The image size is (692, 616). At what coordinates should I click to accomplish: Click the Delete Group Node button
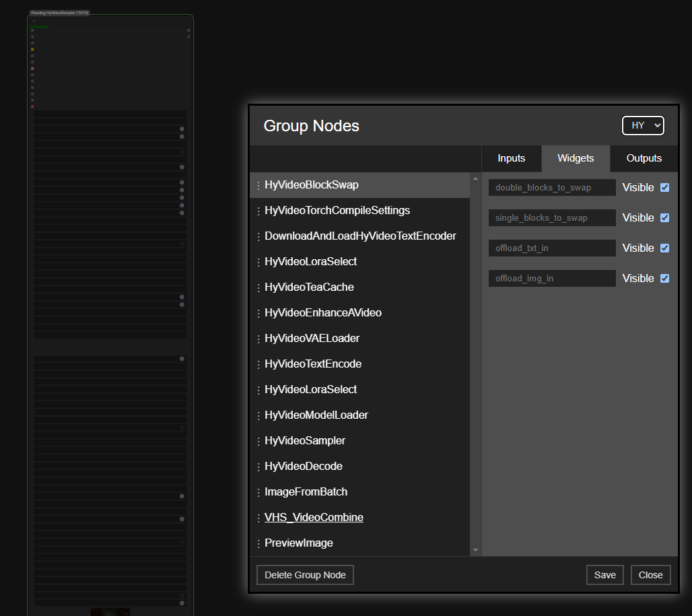pyautogui.click(x=305, y=575)
